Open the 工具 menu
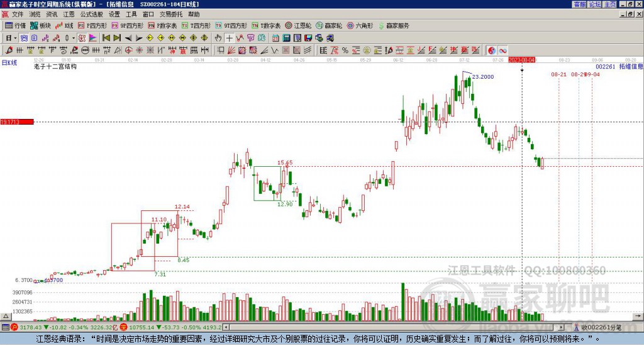The height and width of the screenshot is (345, 644). click(x=131, y=14)
